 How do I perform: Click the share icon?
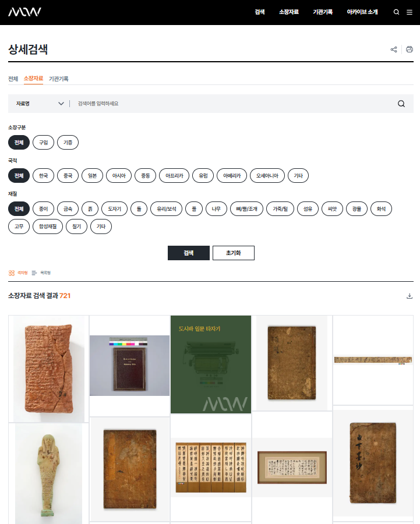pos(394,49)
